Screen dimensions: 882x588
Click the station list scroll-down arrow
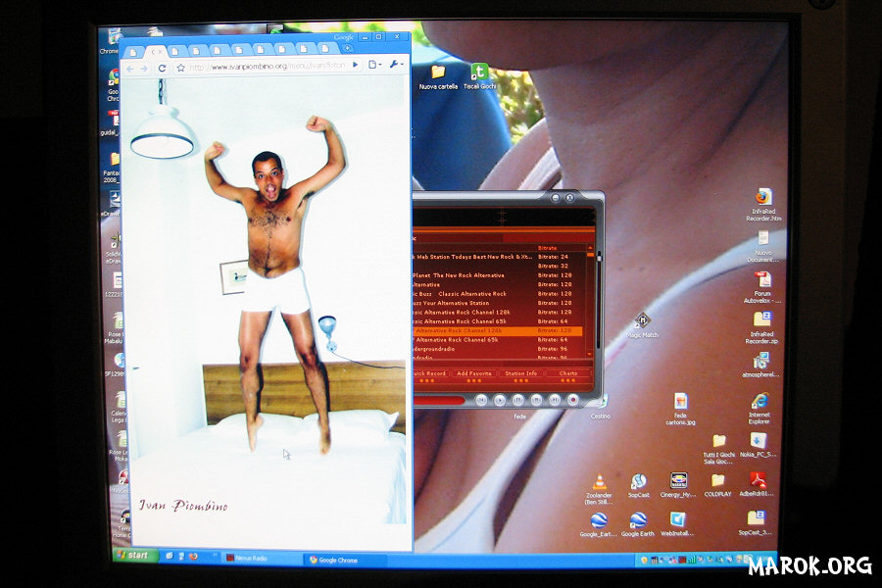coord(590,354)
